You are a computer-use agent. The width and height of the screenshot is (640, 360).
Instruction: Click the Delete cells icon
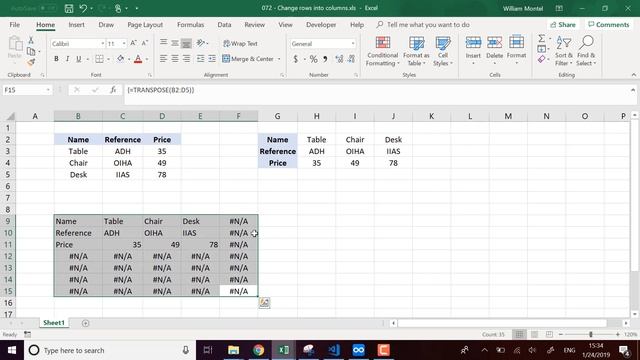pos(494,42)
